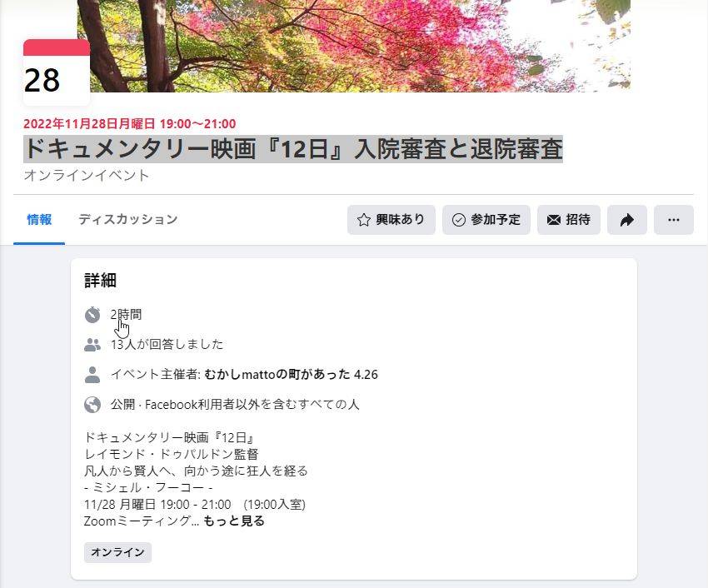This screenshot has width=708, height=588.
Task: Click the people group icon
Action: (x=92, y=345)
